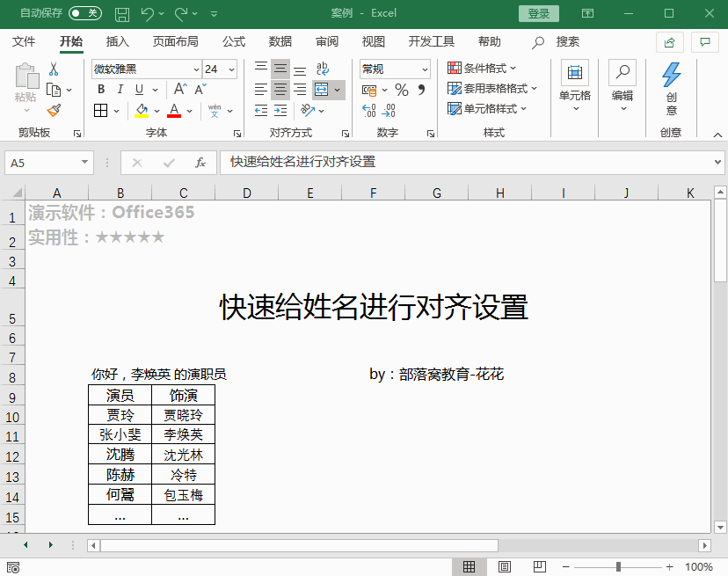Viewport: 728px width, 576px height.
Task: Toggle Bold formatting
Action: 101,89
